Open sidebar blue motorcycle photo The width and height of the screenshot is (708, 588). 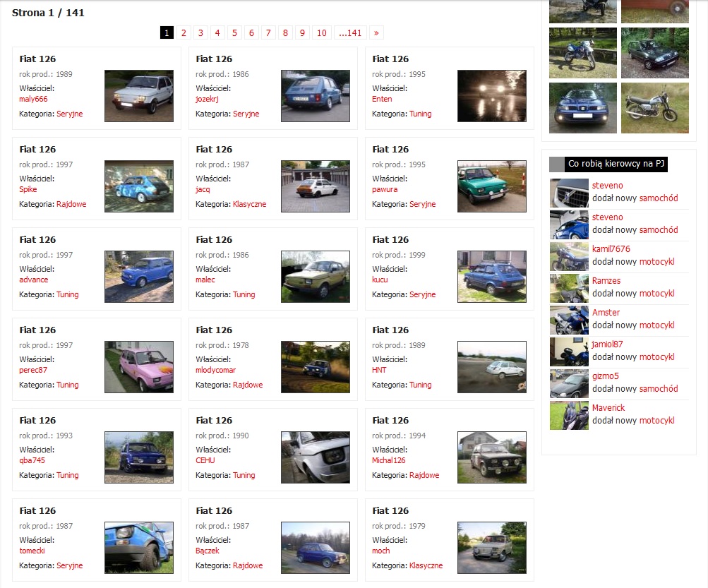click(583, 53)
